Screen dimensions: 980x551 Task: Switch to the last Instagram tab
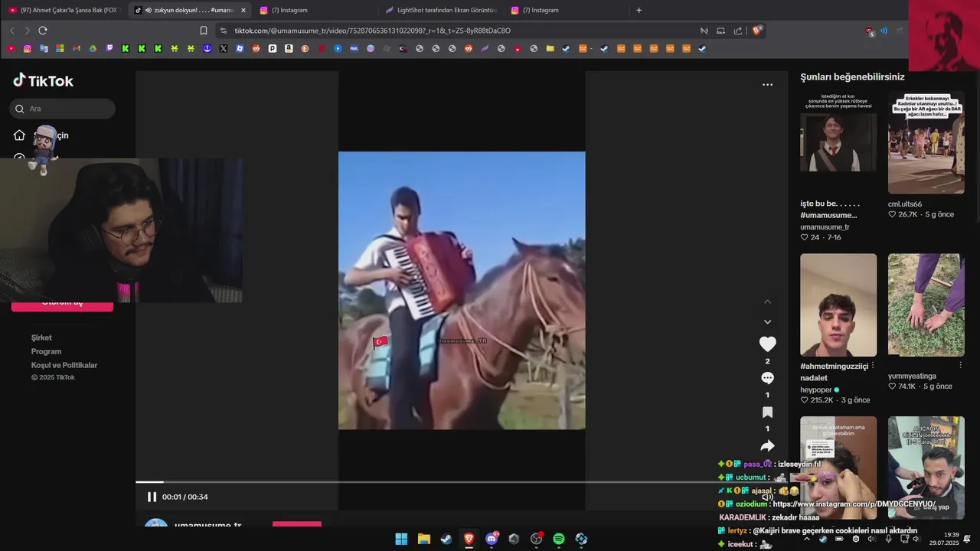567,10
